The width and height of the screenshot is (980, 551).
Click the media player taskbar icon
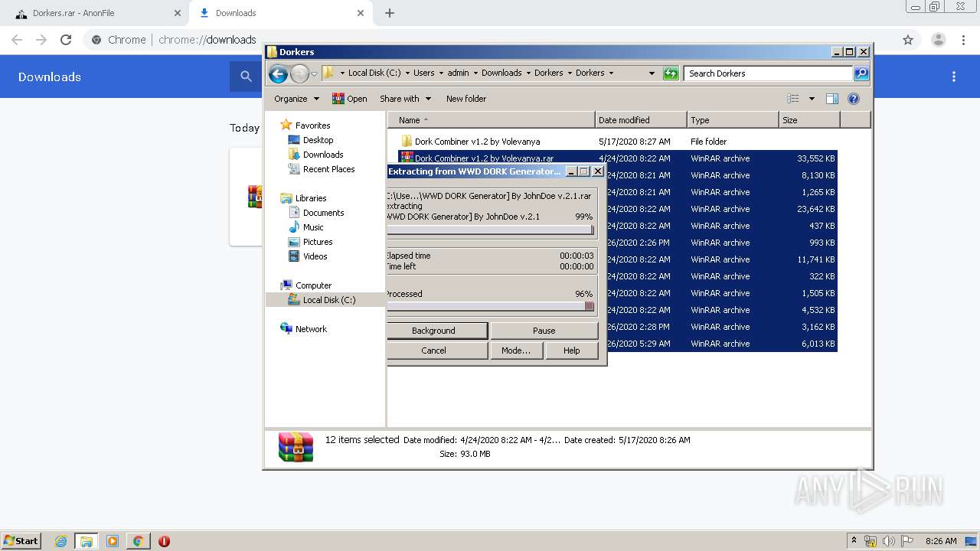coord(113,541)
